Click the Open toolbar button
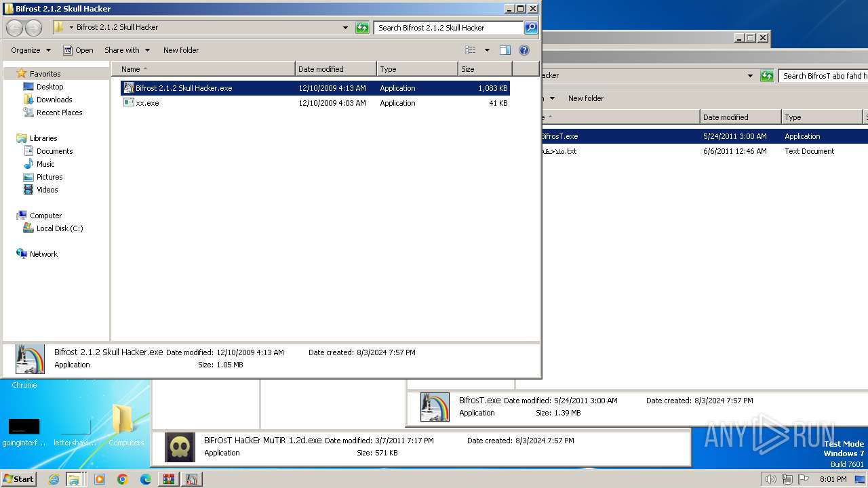The width and height of the screenshot is (868, 488). click(78, 50)
